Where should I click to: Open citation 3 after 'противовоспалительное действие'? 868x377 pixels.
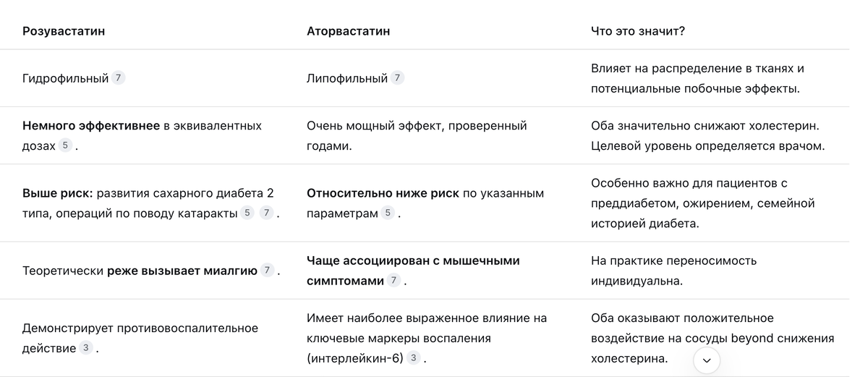pos(86,348)
